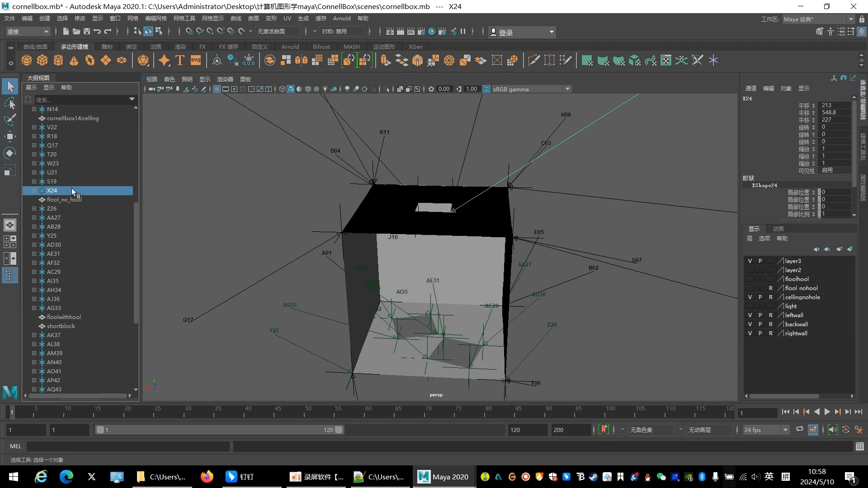Viewport: 868px width, 488px height.
Task: Open the sRGB gamma view transform dropdown
Action: (531, 89)
